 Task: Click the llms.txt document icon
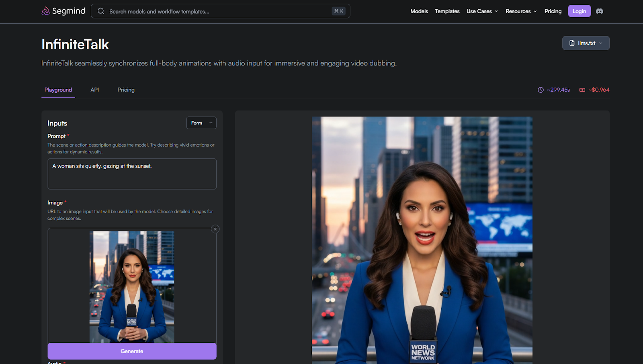[x=572, y=43]
